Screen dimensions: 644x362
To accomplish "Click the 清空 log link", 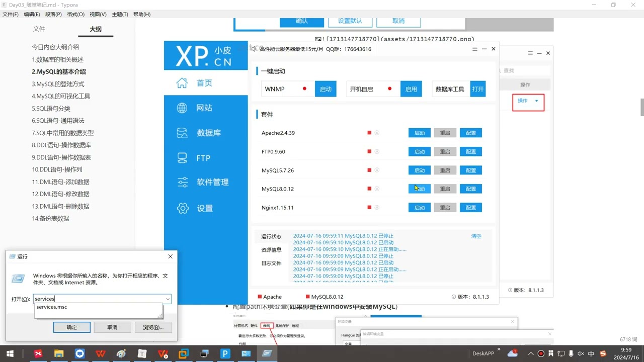I will click(476, 236).
